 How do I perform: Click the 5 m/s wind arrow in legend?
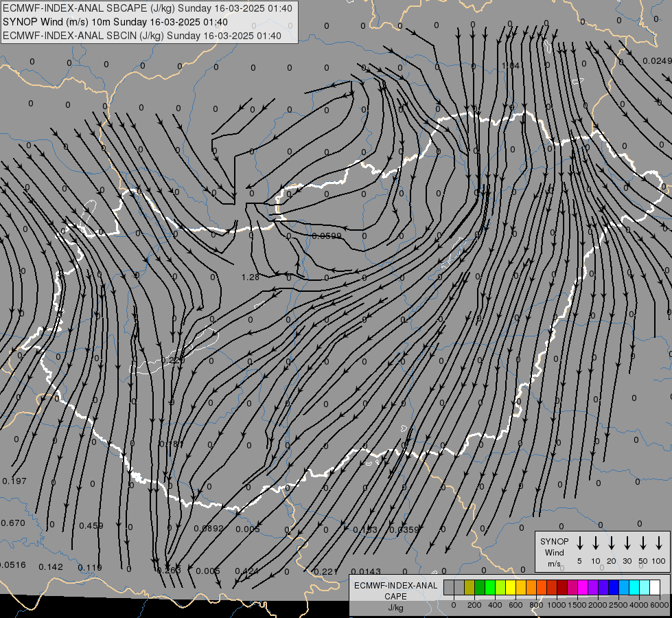579,543
